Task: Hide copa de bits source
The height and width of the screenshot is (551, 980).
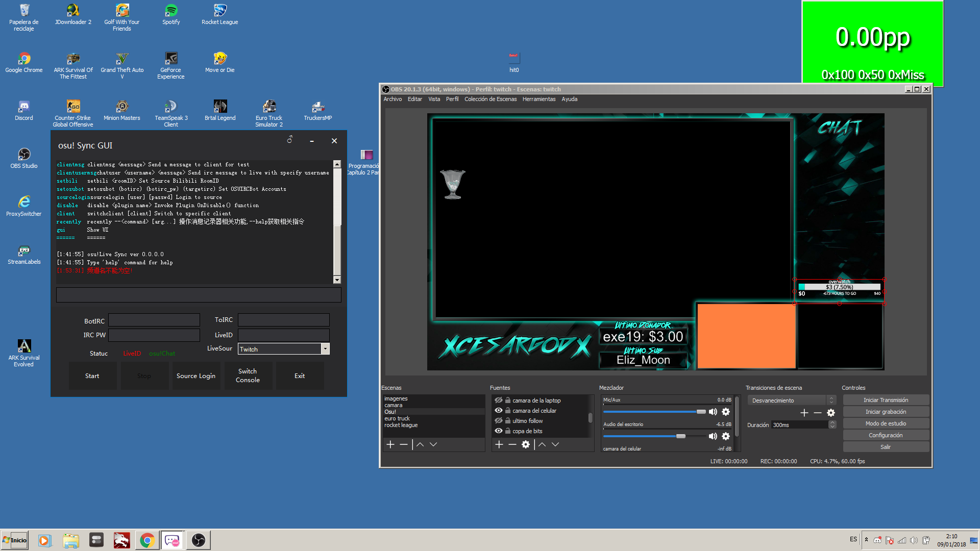Action: (x=499, y=431)
